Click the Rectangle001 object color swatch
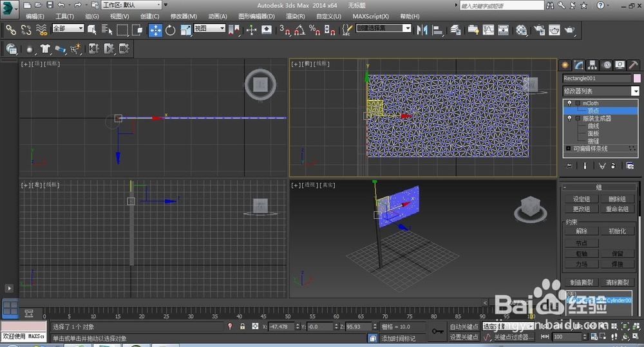Image resolution: width=644 pixels, height=347 pixels. [x=637, y=78]
